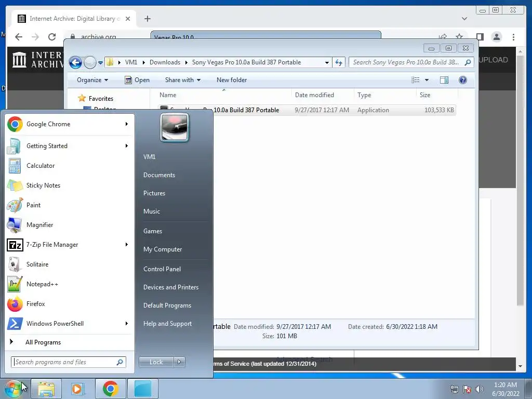This screenshot has height=399, width=532.
Task: Click the Action Center flag tray icon
Action: tap(467, 389)
